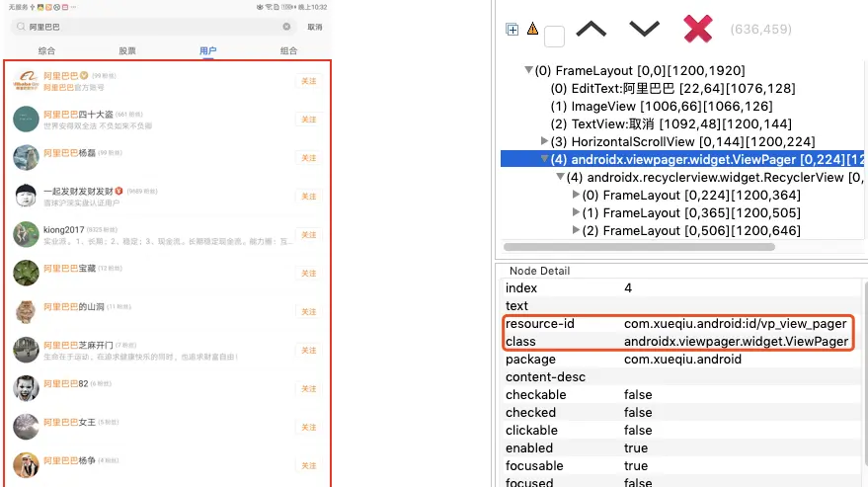868x487 pixels.
Task: Click the clickable row false value
Action: tap(638, 430)
